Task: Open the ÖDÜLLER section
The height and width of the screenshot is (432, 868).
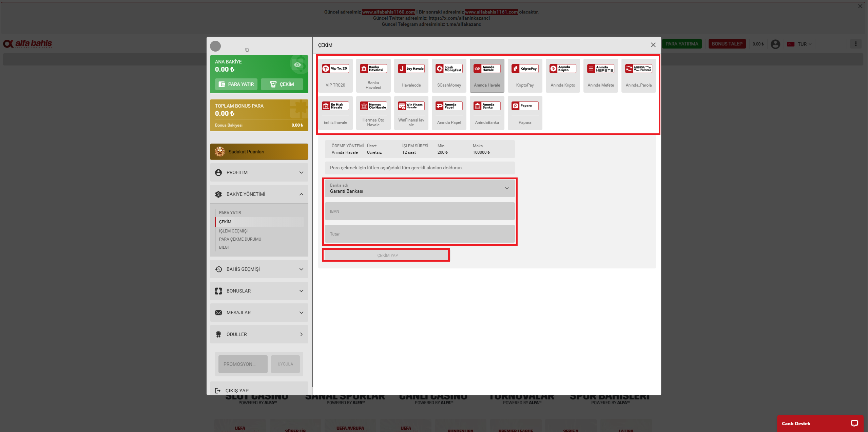Action: [259, 334]
